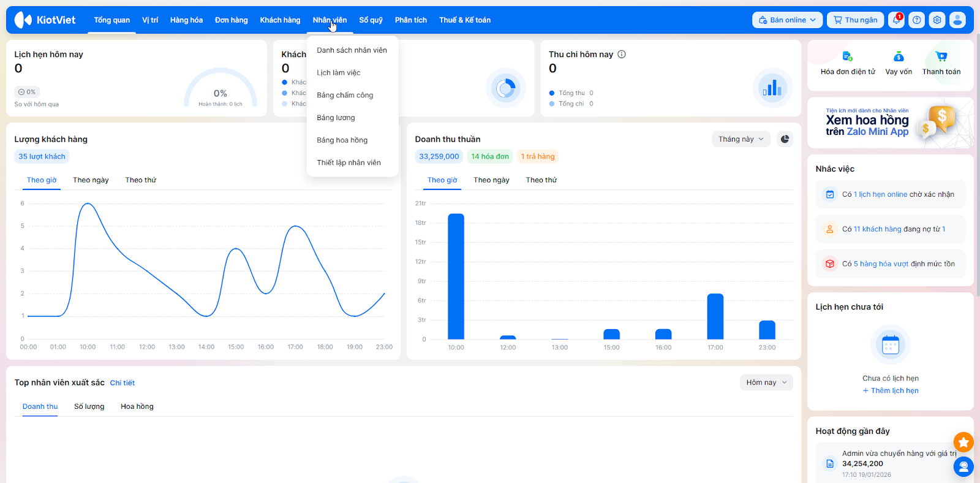The height and width of the screenshot is (483, 980).
Task: Open Hóa đơn điện tử shortcut icon
Action: click(x=847, y=57)
